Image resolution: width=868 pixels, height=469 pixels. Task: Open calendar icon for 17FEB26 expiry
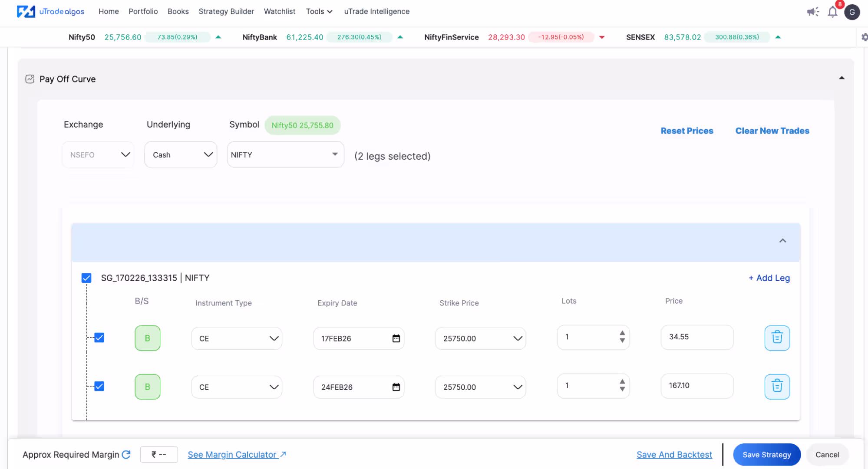pos(396,338)
